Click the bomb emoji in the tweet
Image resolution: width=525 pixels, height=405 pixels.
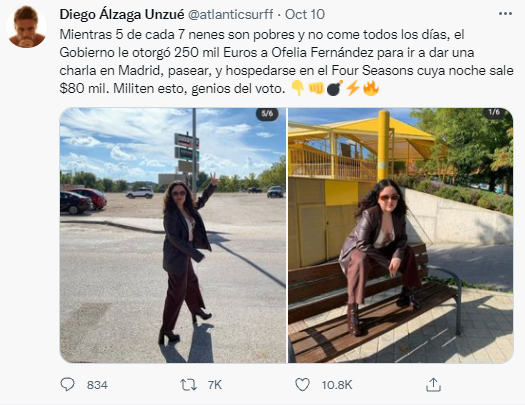click(334, 89)
